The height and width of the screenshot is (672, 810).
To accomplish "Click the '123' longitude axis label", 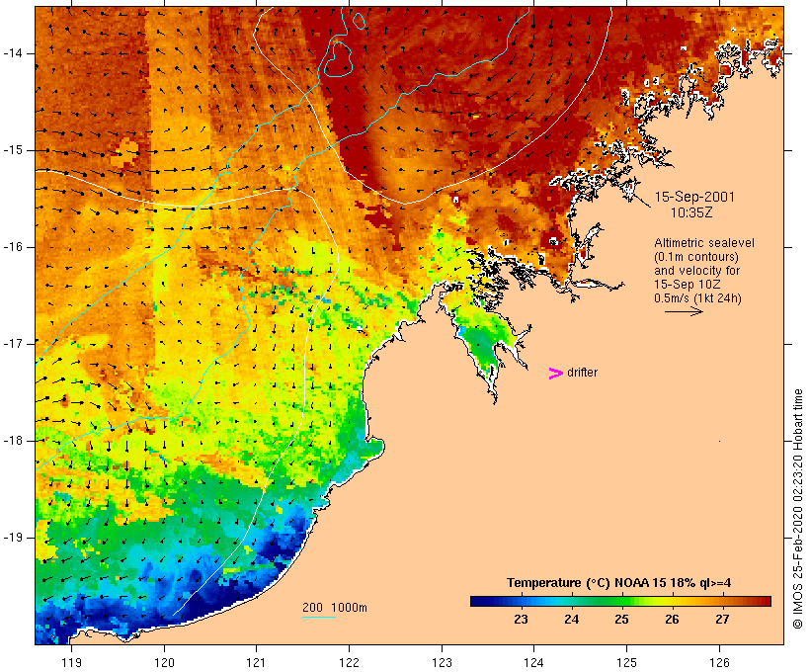I will coord(442,663).
